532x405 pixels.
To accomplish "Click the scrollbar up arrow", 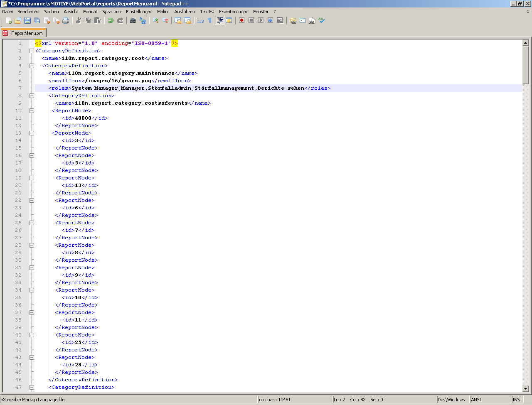I will [526, 43].
